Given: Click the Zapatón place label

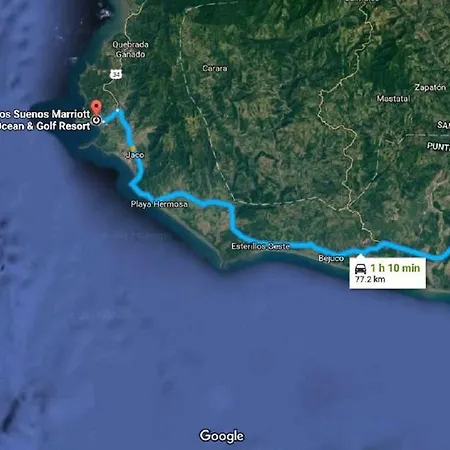Looking at the screenshot, I should click(x=430, y=87).
